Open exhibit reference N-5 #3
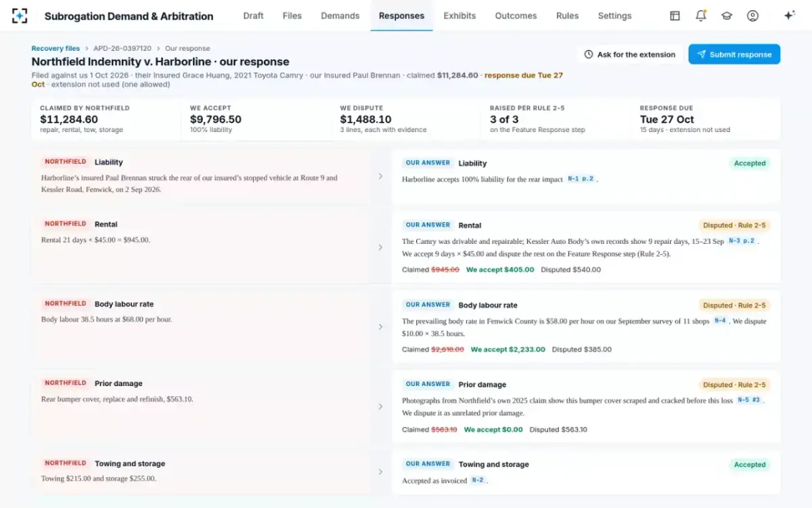 (x=749, y=400)
